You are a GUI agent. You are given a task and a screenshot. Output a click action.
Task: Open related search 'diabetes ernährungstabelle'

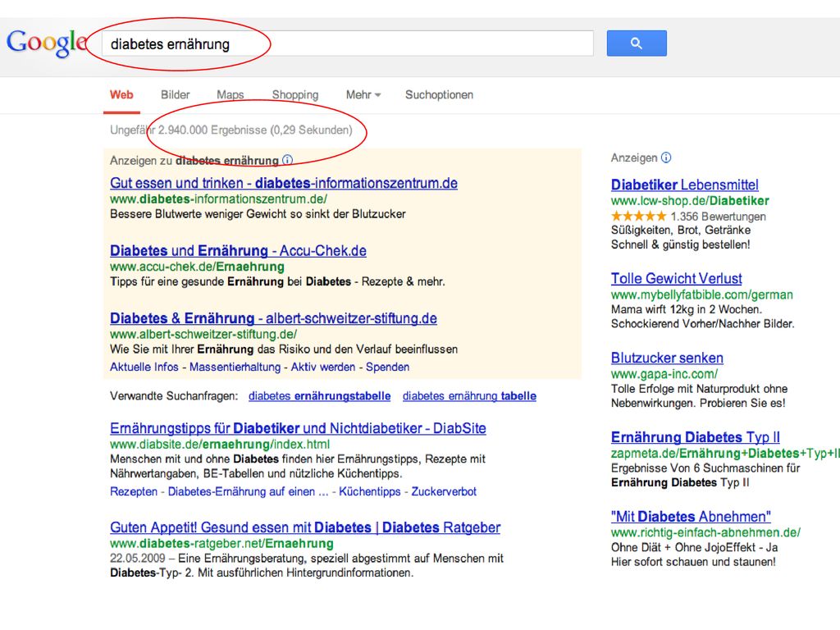click(320, 396)
